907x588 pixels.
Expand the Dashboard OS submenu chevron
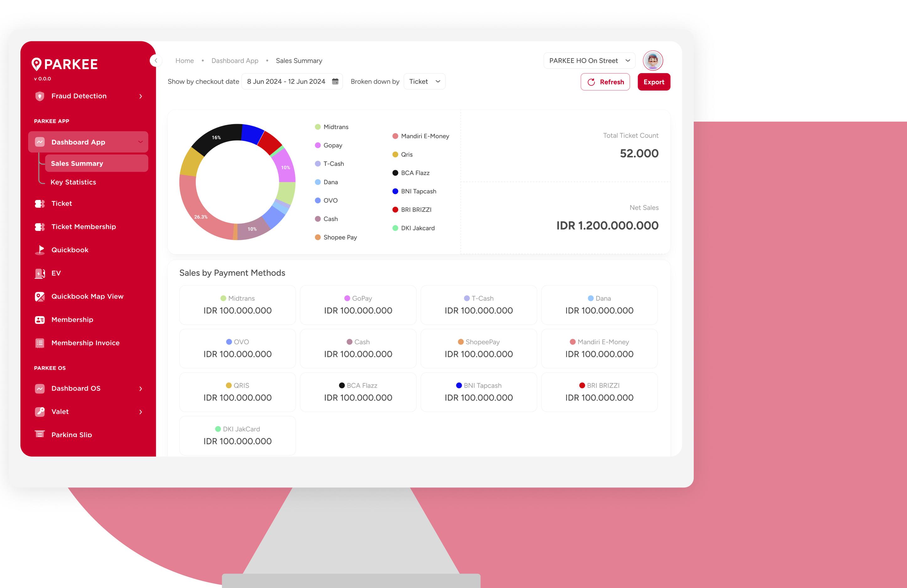[141, 389]
